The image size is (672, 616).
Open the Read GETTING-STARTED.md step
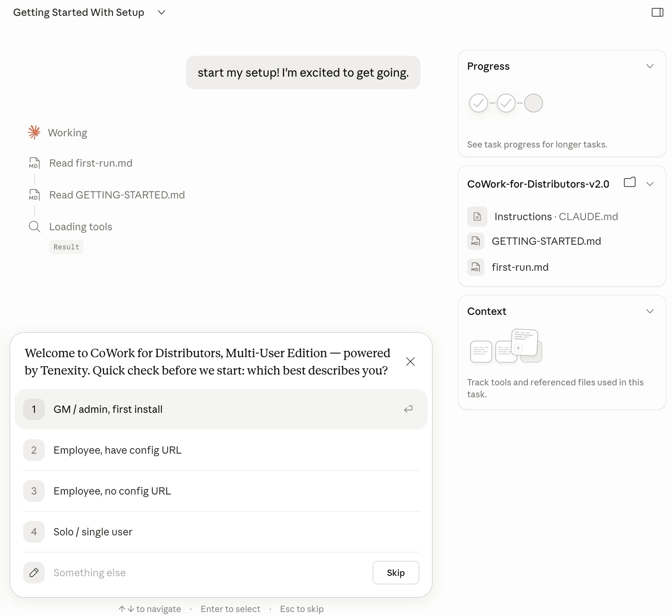[x=117, y=195]
